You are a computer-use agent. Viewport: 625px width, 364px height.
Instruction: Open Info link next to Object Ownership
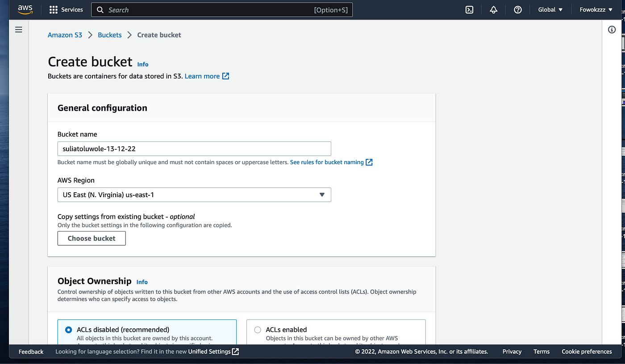pyautogui.click(x=142, y=282)
